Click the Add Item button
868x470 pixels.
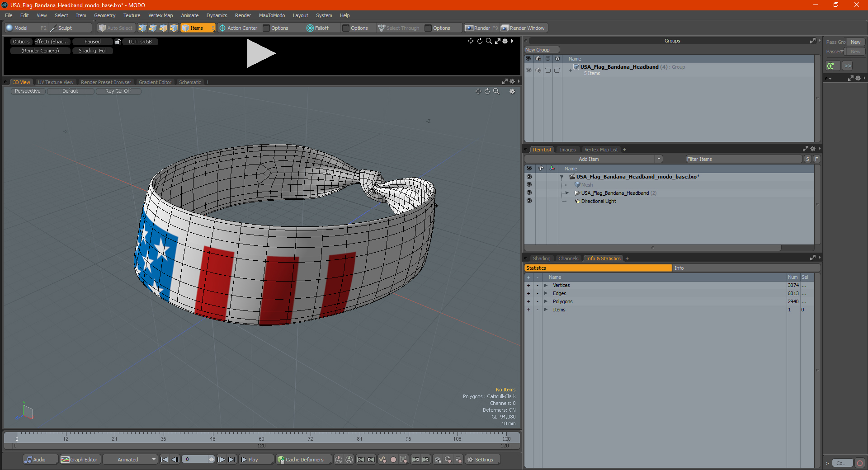coord(589,159)
